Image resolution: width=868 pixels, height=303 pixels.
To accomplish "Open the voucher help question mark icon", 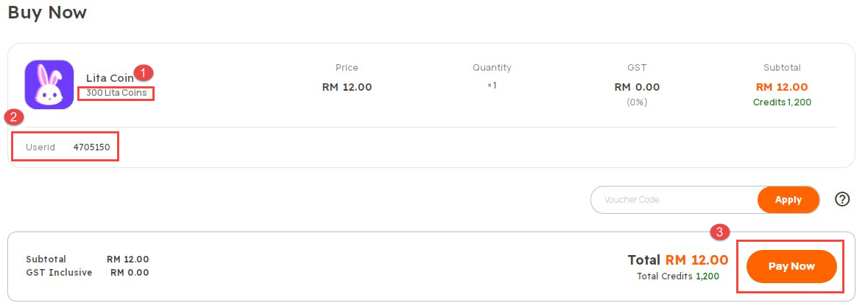I will pyautogui.click(x=842, y=199).
